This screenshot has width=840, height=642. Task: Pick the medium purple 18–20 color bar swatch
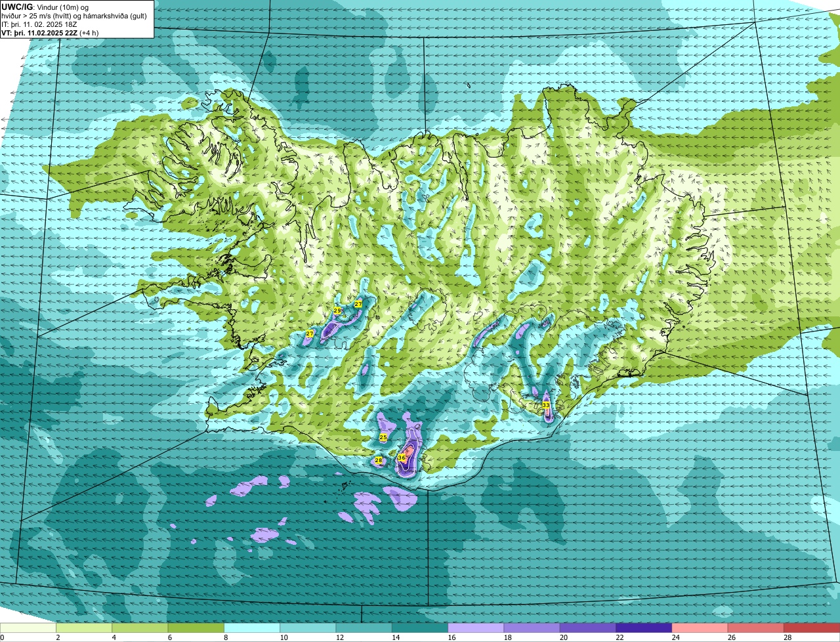coord(532,628)
